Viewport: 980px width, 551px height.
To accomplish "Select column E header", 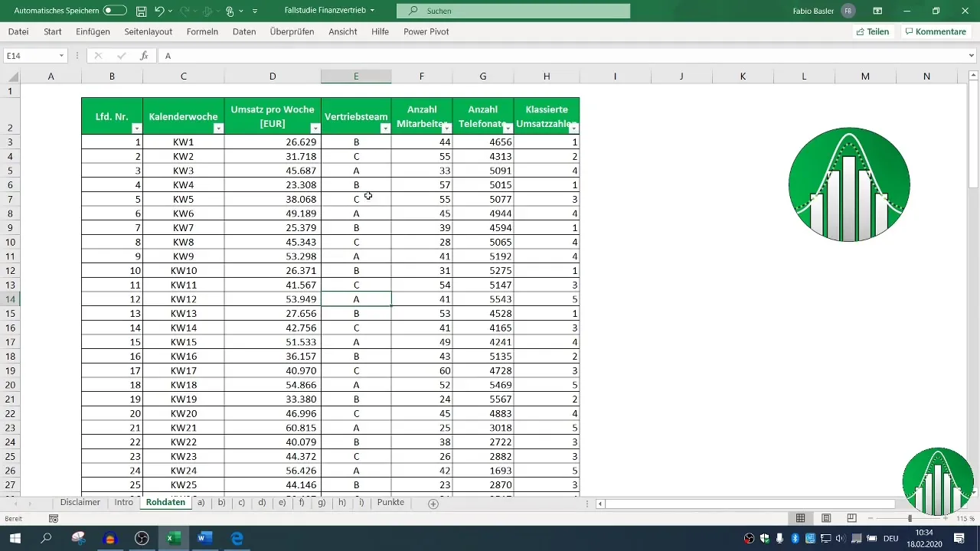I will 356,77.
